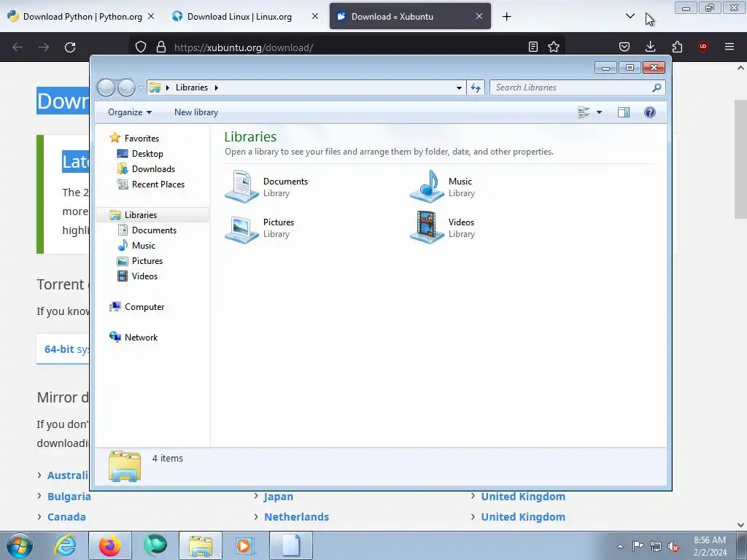
Task: Refresh the Explorer address bar location
Action: pos(476,87)
